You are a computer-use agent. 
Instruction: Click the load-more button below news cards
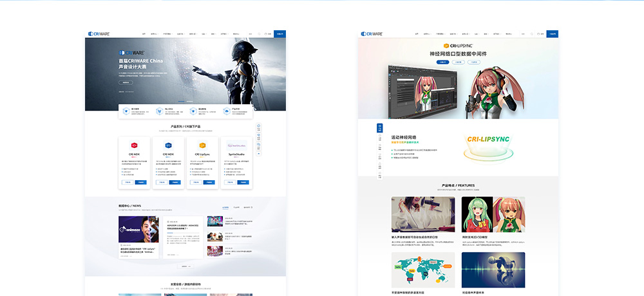(185, 266)
